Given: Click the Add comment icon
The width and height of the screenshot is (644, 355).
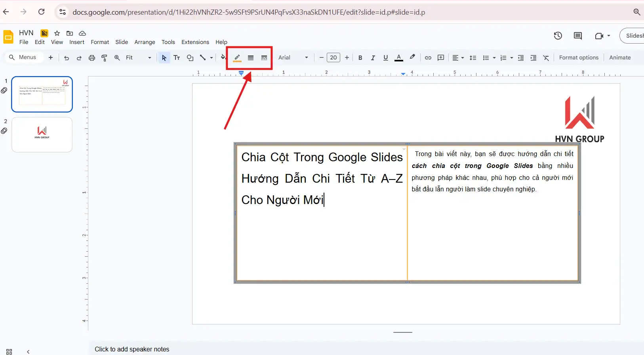Looking at the screenshot, I should (x=441, y=58).
